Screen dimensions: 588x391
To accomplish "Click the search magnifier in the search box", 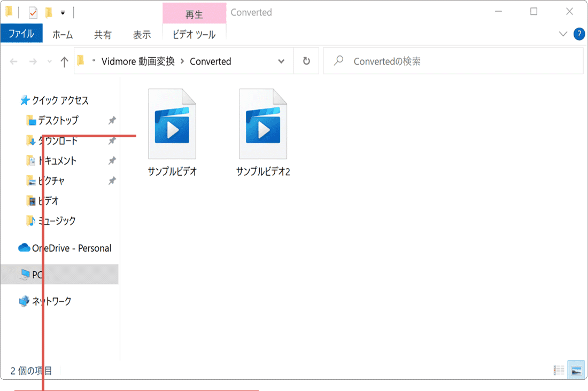I will click(337, 60).
